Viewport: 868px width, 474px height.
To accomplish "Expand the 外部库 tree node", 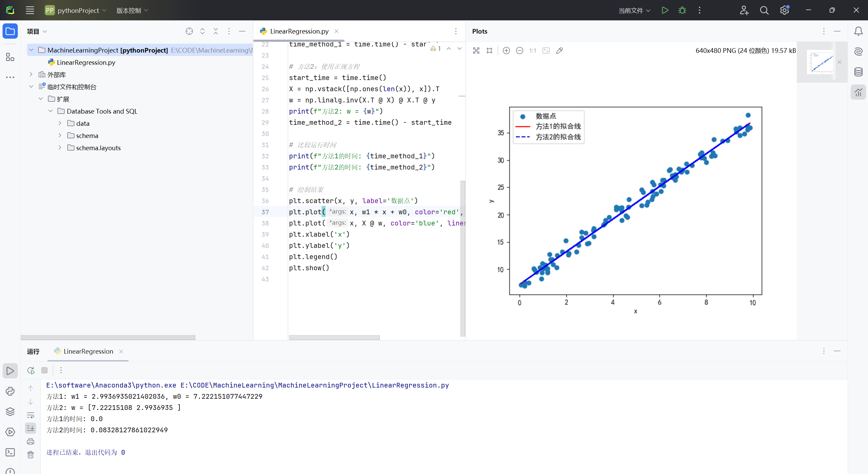I will [x=31, y=74].
